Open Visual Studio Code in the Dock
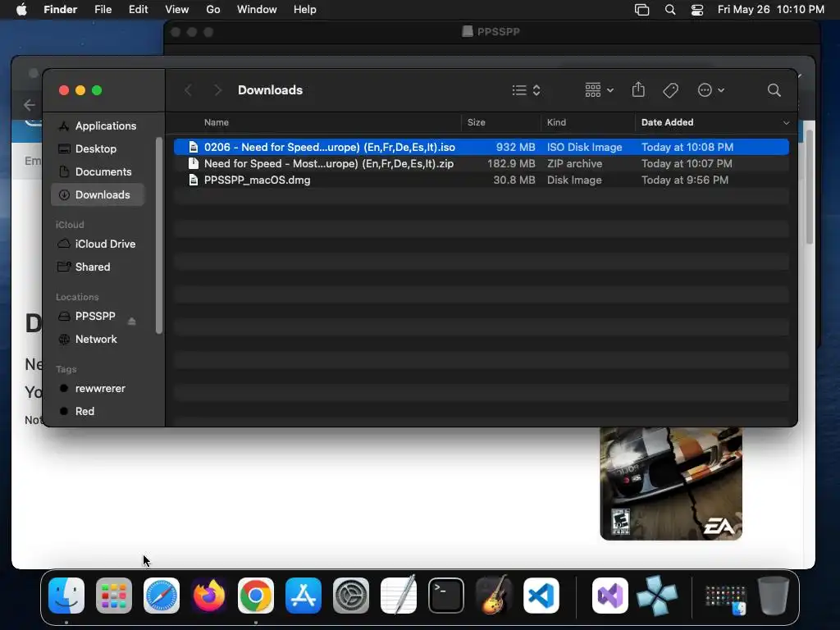The height and width of the screenshot is (630, 840). coord(541,596)
